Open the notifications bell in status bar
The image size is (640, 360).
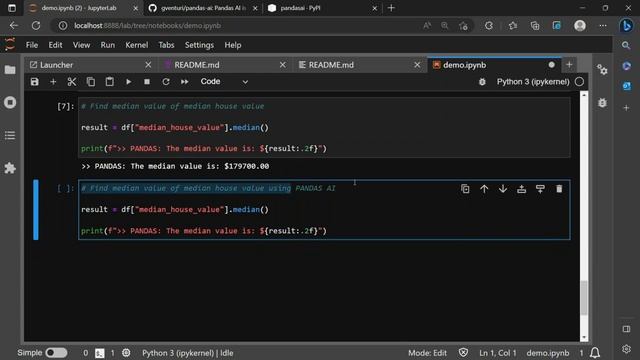[595, 353]
